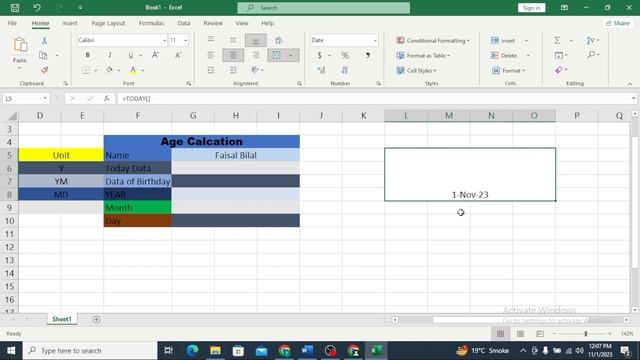This screenshot has width=640, height=360.
Task: Click the Copy icon
Action: click(x=43, y=55)
